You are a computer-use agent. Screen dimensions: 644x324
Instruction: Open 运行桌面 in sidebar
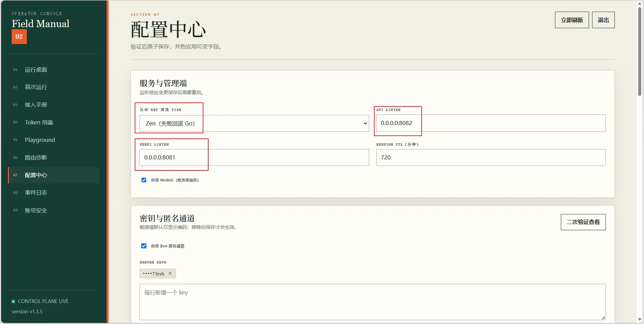coord(54,70)
